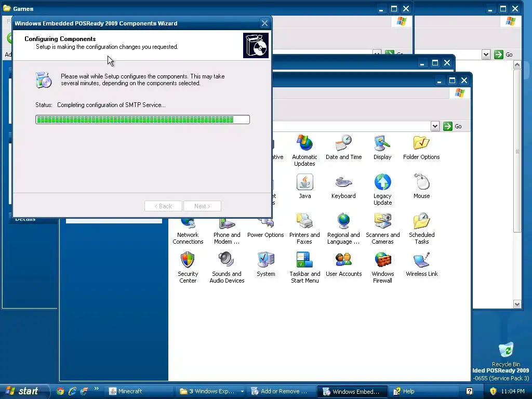532x399 pixels.
Task: Click the Back button in wizard
Action: (163, 206)
